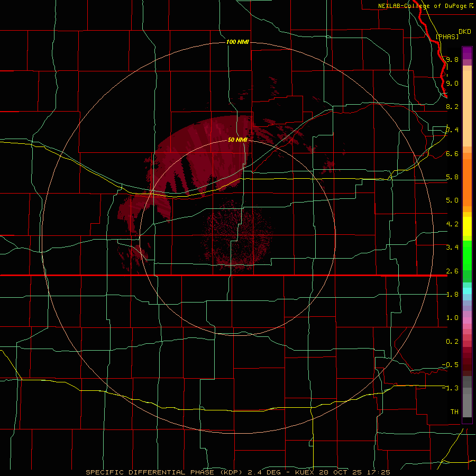Select the bright green segment of the color bar

pyautogui.click(x=467, y=255)
